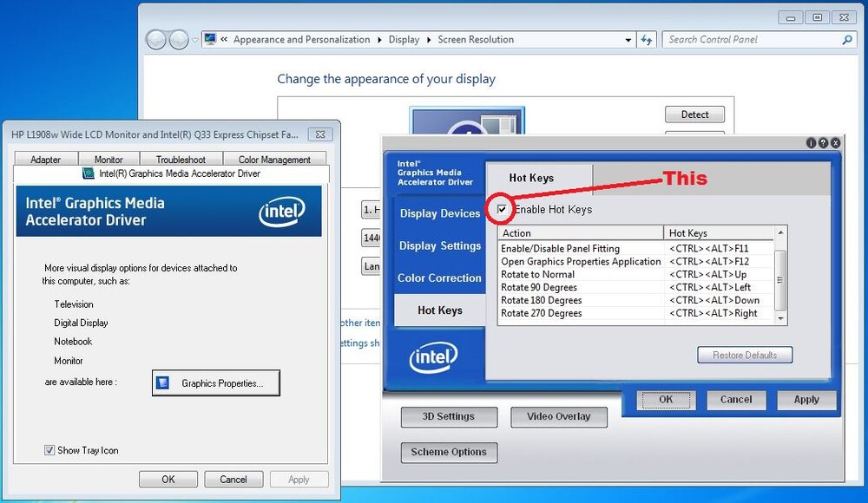This screenshot has width=868, height=503.
Task: Open Scheme Options
Action: click(449, 452)
